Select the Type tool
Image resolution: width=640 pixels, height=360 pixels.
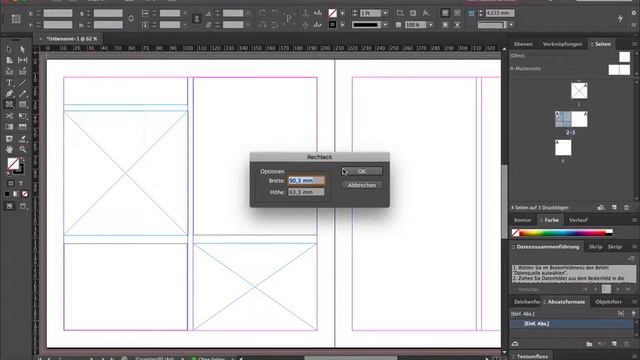(9, 83)
